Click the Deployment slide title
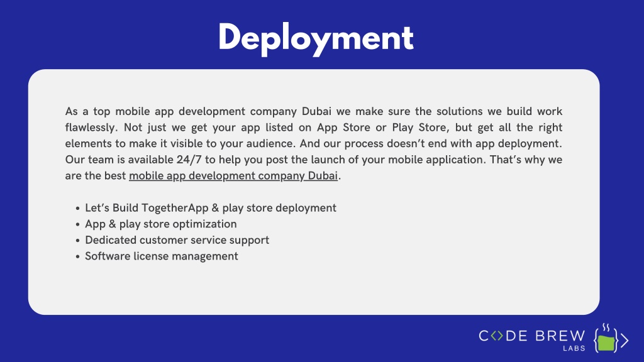The width and height of the screenshot is (644, 362). (316, 38)
